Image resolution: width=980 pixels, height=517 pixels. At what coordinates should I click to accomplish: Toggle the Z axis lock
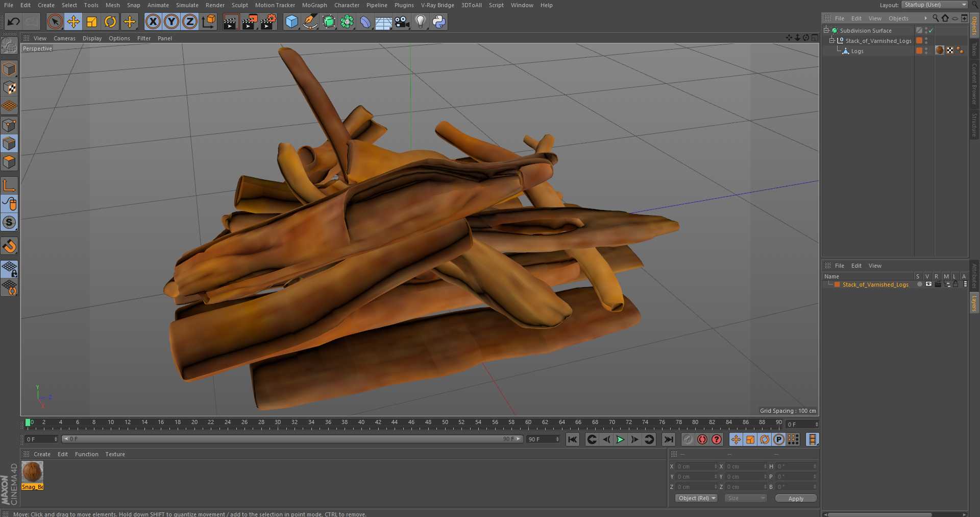190,21
